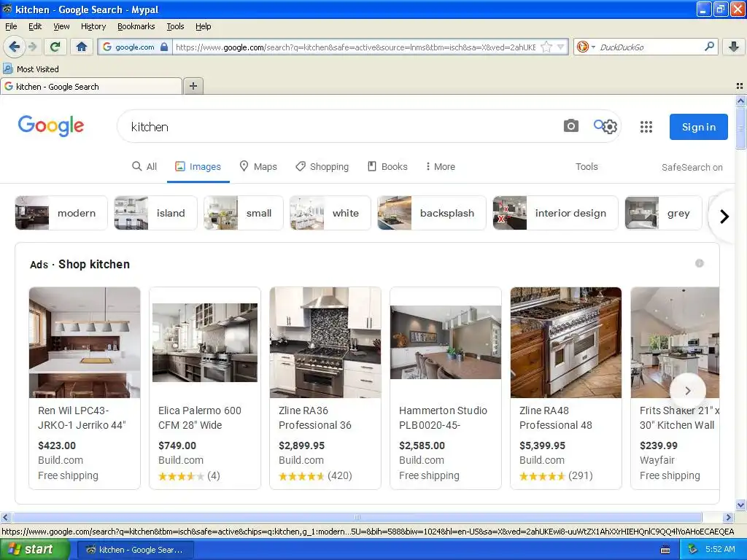The image size is (747, 560).
Task: Open the Bookmarks menu
Action: (136, 26)
